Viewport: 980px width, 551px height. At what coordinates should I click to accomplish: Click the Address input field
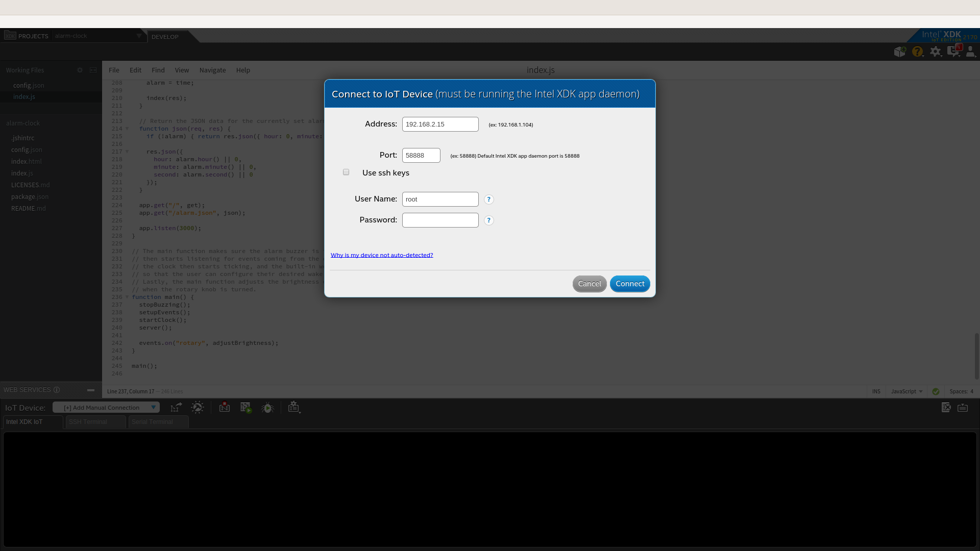click(440, 124)
